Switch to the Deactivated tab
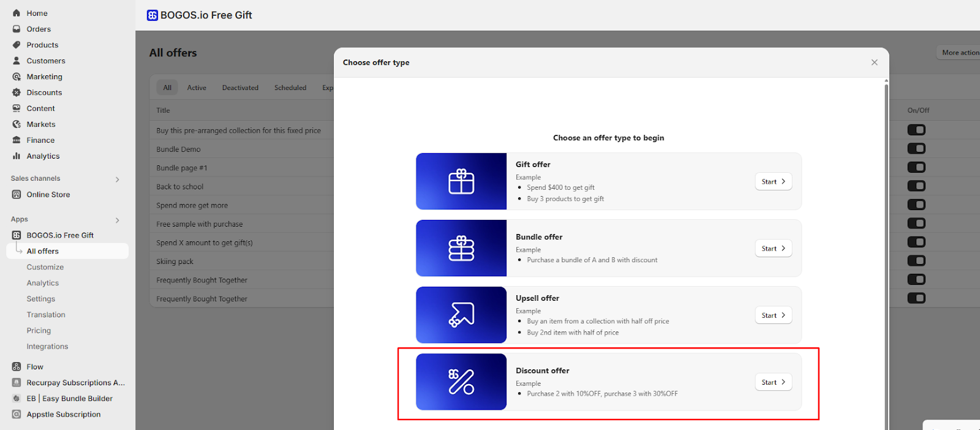The width and height of the screenshot is (980, 430). [240, 88]
